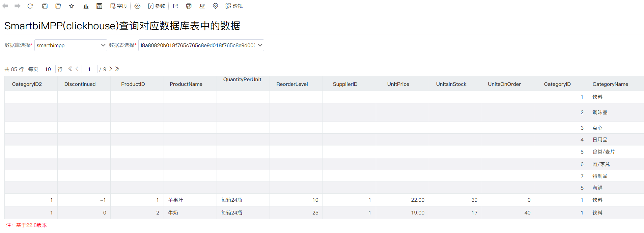Click the 共 85 行 total rows text
The height and width of the screenshot is (233, 644).
click(x=14, y=69)
